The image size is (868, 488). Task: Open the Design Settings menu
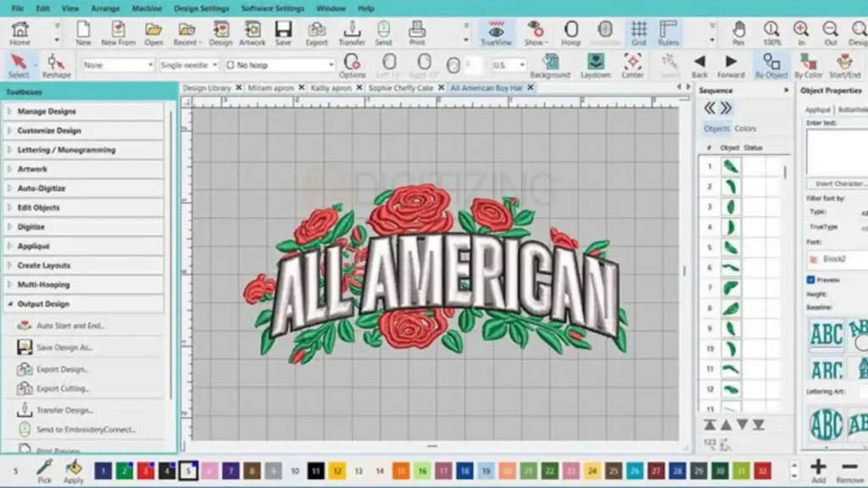click(x=202, y=8)
